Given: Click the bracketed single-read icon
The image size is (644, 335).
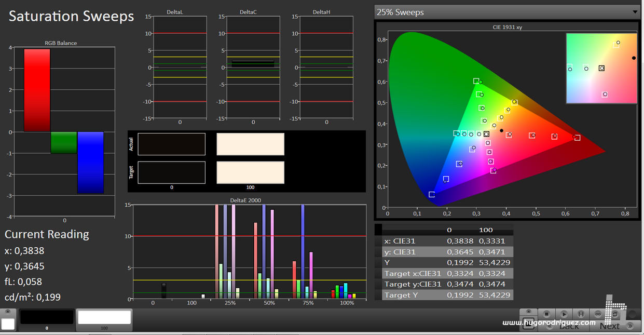Looking at the screenshot, I should [581, 314].
